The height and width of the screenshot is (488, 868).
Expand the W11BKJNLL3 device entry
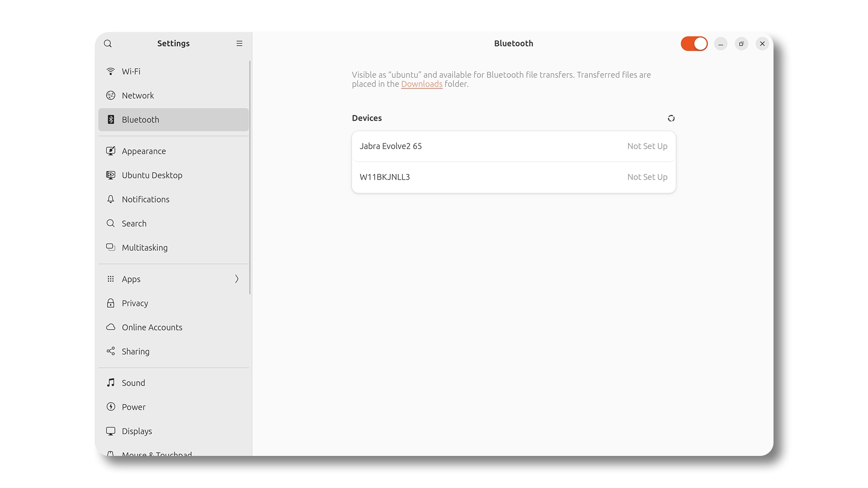513,177
